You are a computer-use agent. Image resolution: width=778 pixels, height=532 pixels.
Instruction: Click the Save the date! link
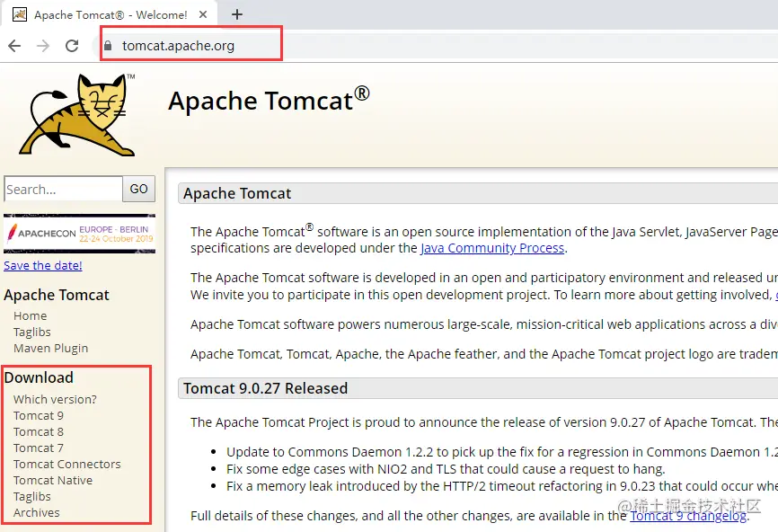point(42,265)
